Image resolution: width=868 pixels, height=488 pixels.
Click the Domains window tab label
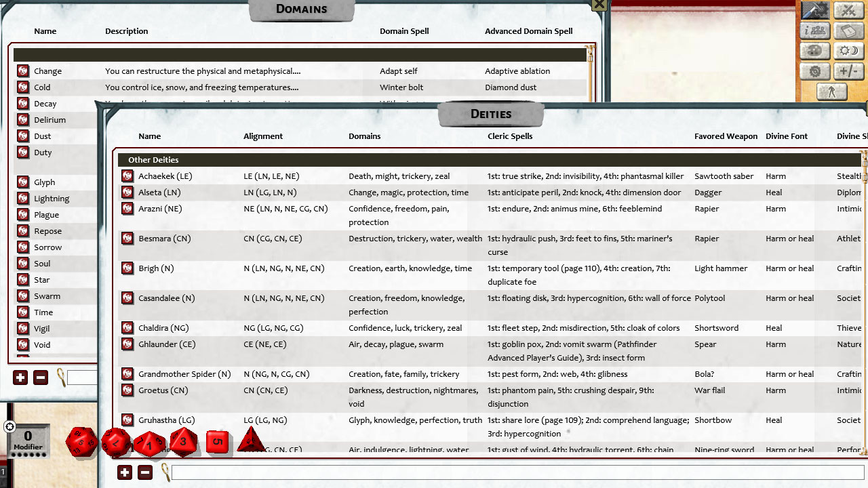click(x=301, y=9)
